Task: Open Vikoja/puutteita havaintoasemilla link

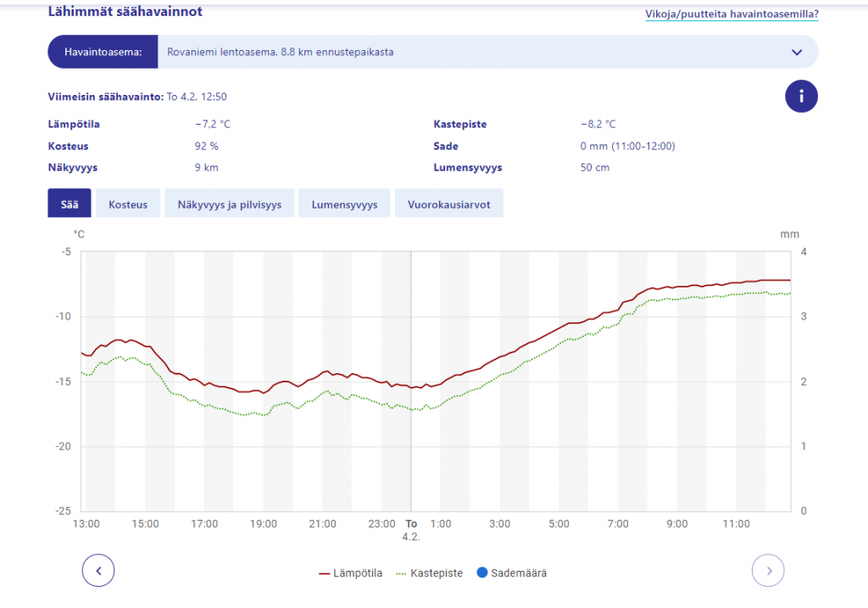Action: click(x=732, y=14)
